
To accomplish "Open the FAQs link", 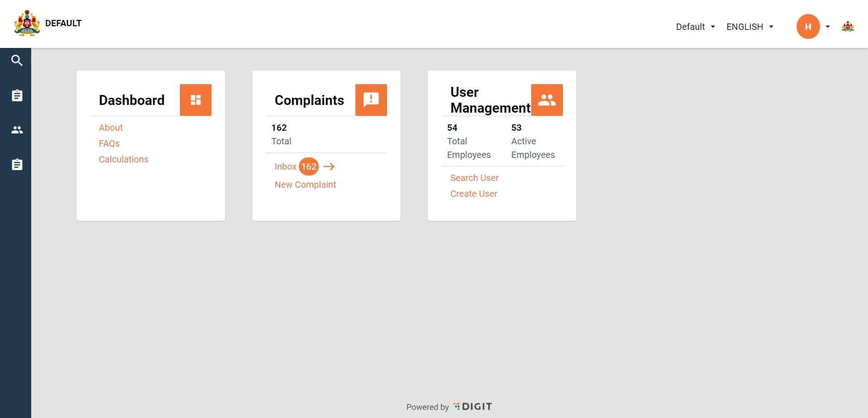I will tap(109, 143).
